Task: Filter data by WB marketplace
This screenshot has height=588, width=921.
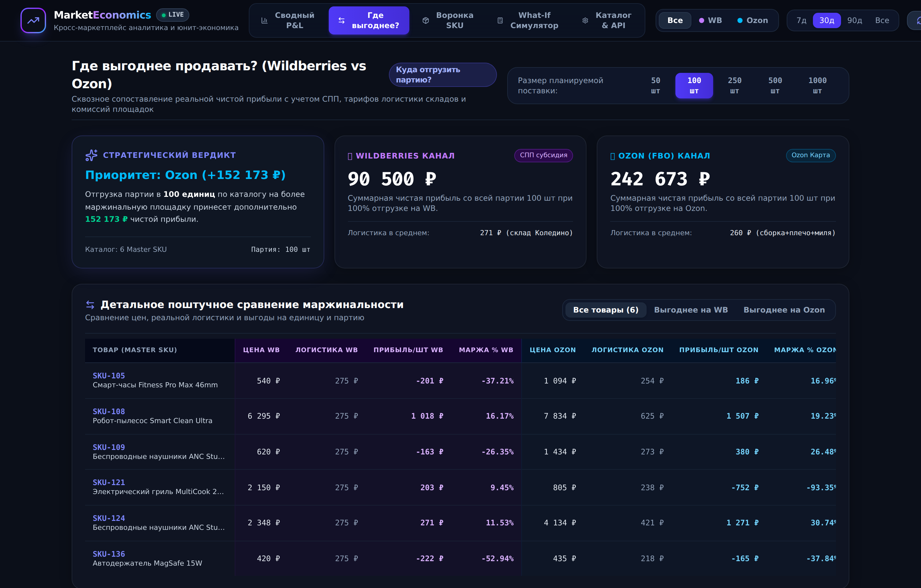Action: coord(711,20)
